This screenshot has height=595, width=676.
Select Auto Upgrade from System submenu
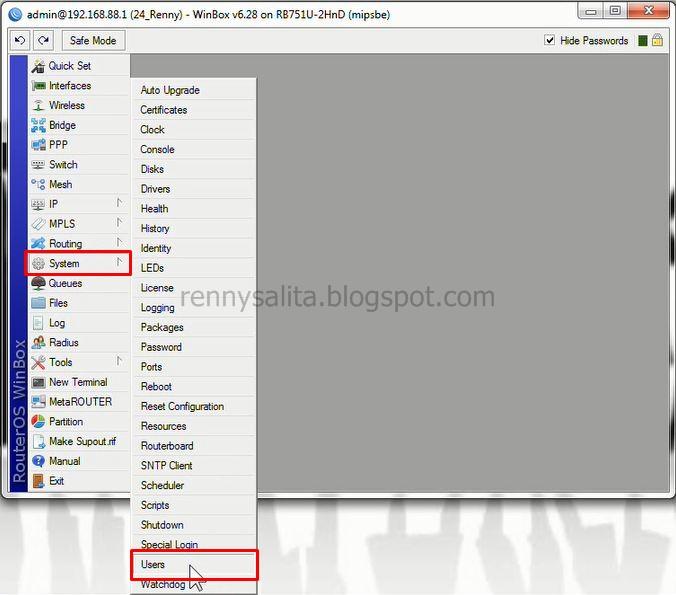point(194,90)
